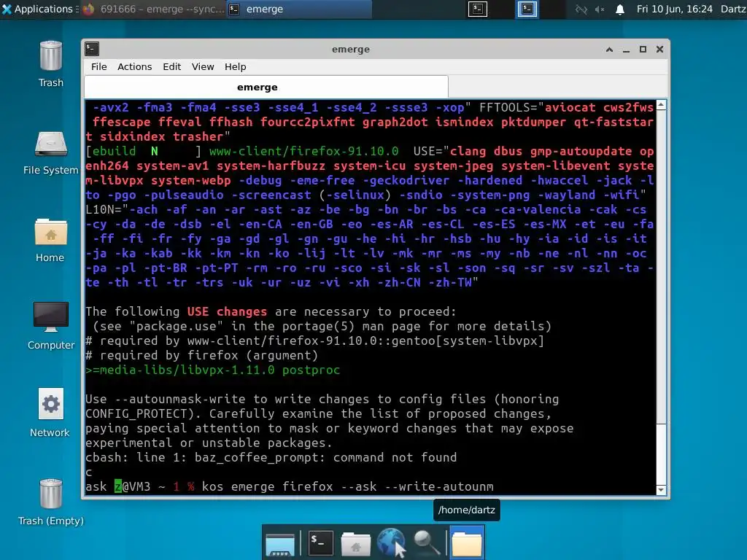Open the Edit menu in the terminal

(x=171, y=66)
